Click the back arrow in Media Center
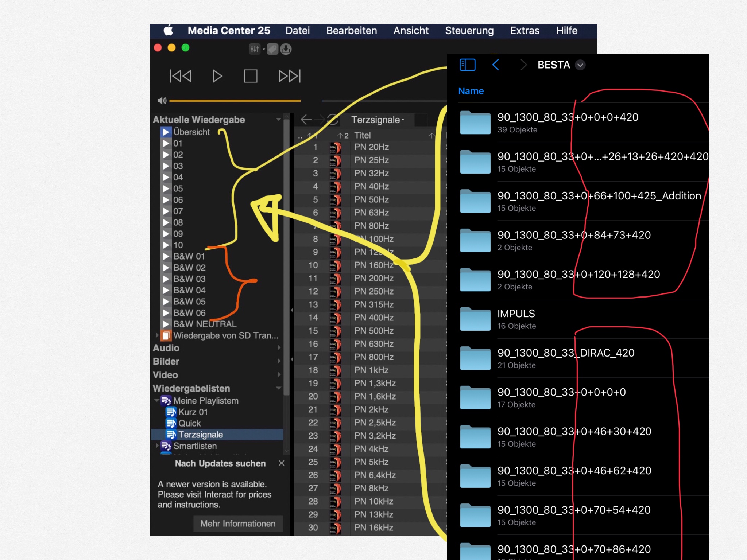 point(306,119)
